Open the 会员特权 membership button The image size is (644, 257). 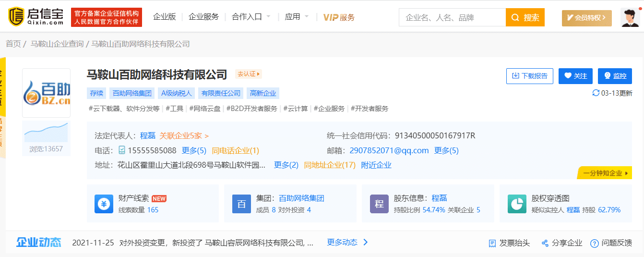pos(586,18)
